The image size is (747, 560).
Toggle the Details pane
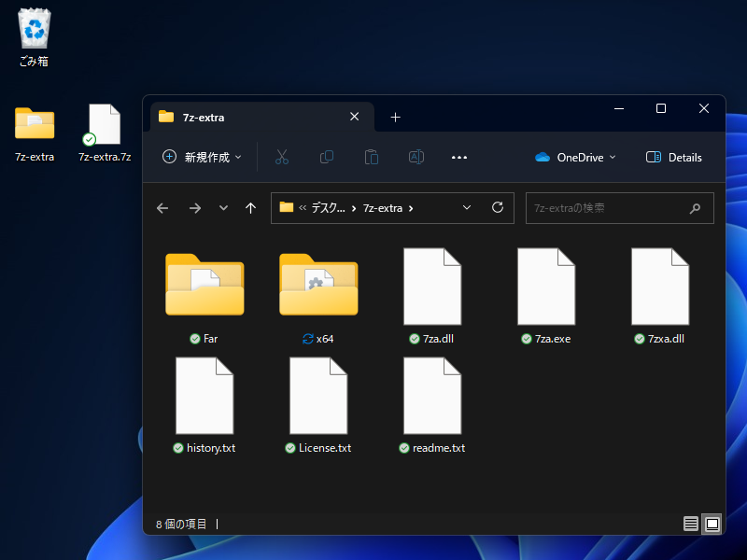click(x=673, y=157)
